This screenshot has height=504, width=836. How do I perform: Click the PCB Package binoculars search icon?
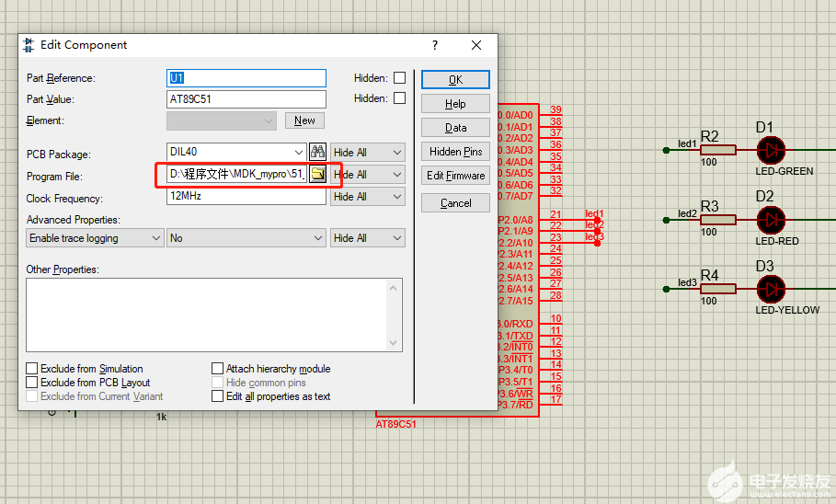tap(318, 152)
